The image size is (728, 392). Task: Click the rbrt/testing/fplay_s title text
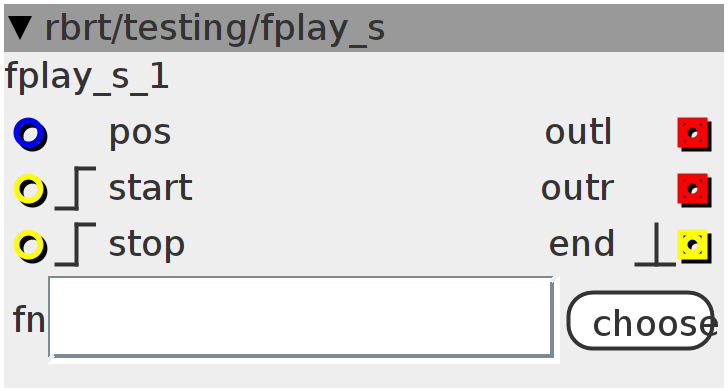214,29
